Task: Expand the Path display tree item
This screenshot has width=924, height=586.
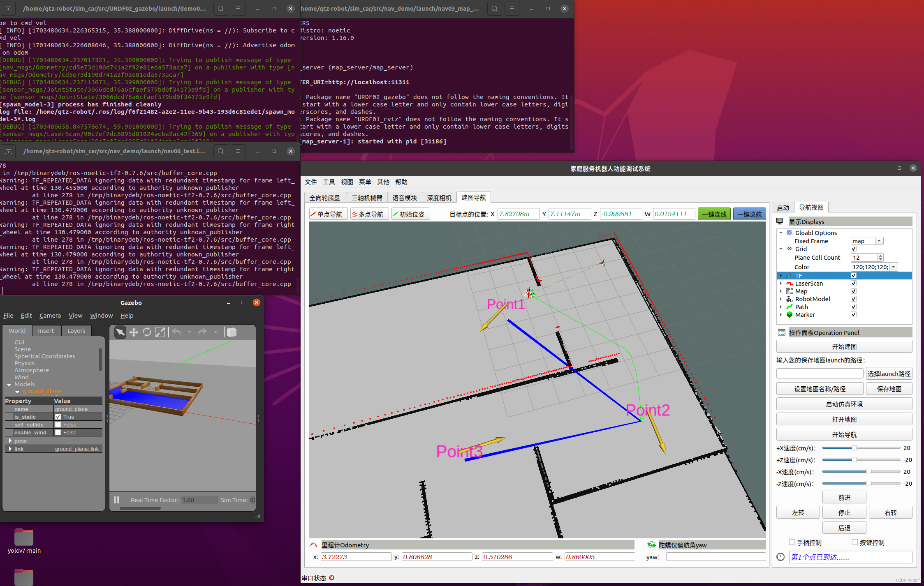Action: tap(781, 307)
